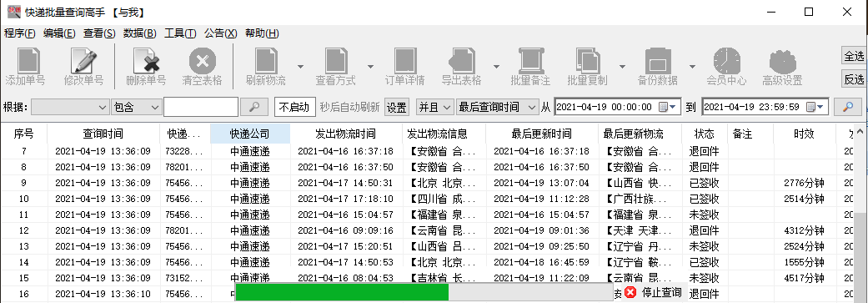This screenshot has width=868, height=303.
Task: Click the 反选 invert selection button
Action: click(854, 79)
